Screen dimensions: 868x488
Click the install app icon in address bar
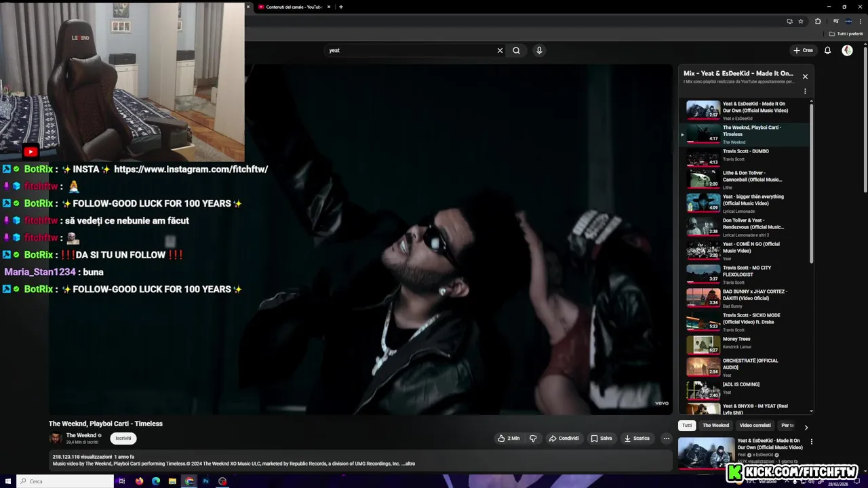789,21
